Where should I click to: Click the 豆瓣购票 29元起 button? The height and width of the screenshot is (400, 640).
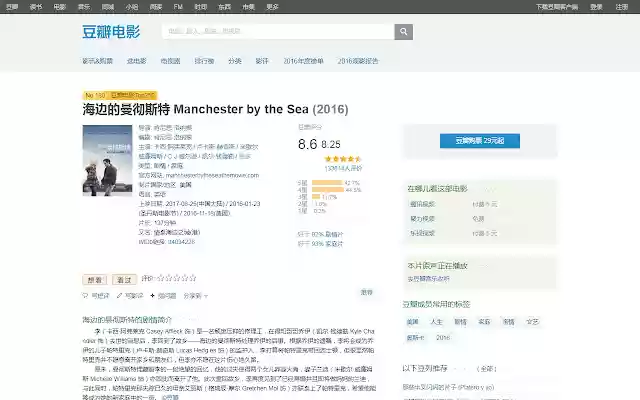point(480,141)
